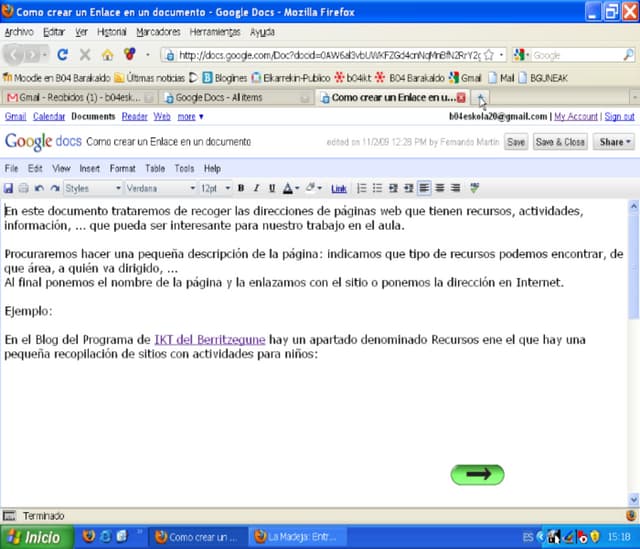Open the Blogines bookmark
This screenshot has width=640, height=549.
point(225,78)
